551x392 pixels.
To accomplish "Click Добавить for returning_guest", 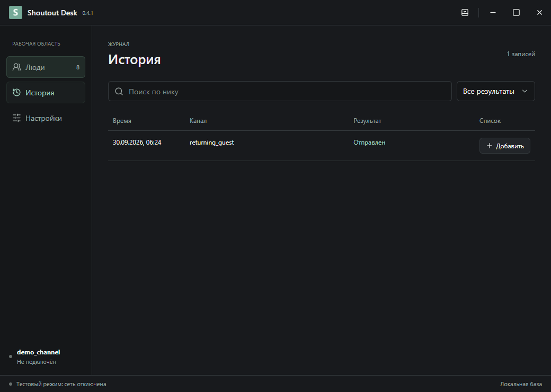I will (x=504, y=146).
